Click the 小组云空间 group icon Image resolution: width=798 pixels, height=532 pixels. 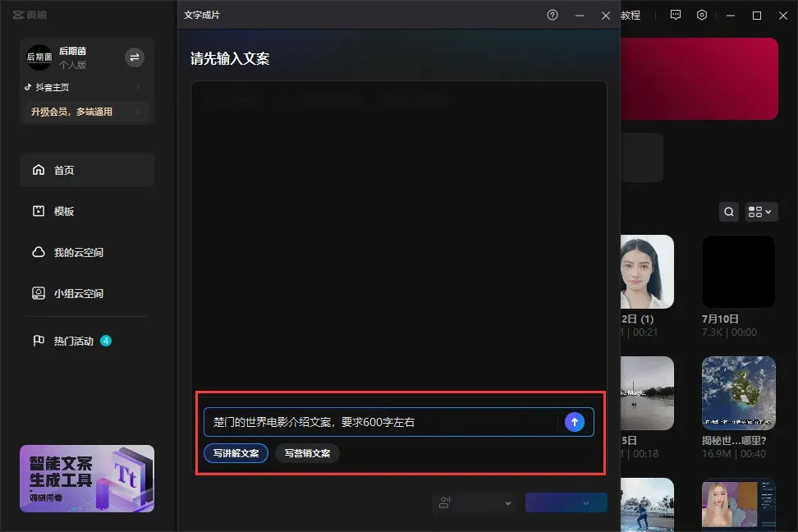(x=39, y=293)
